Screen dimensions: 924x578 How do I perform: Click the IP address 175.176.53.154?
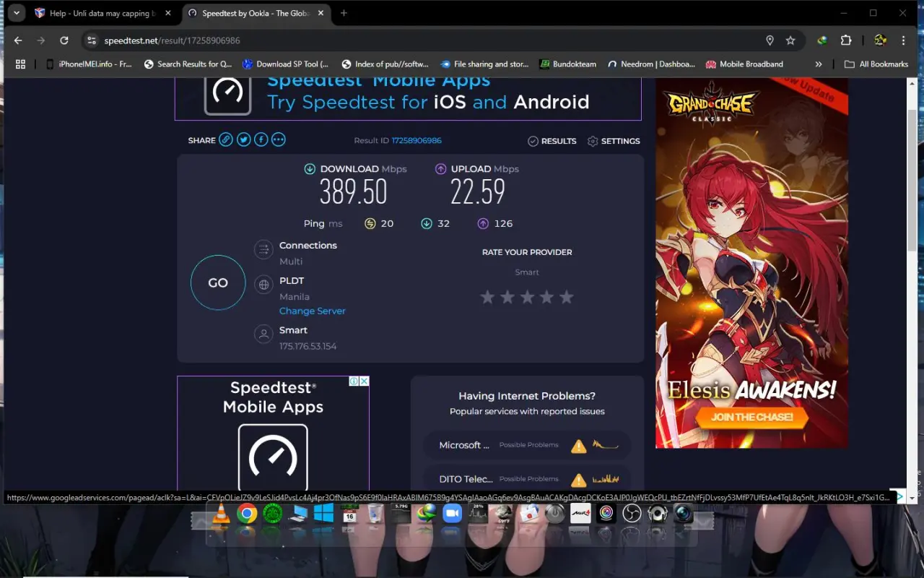308,346
